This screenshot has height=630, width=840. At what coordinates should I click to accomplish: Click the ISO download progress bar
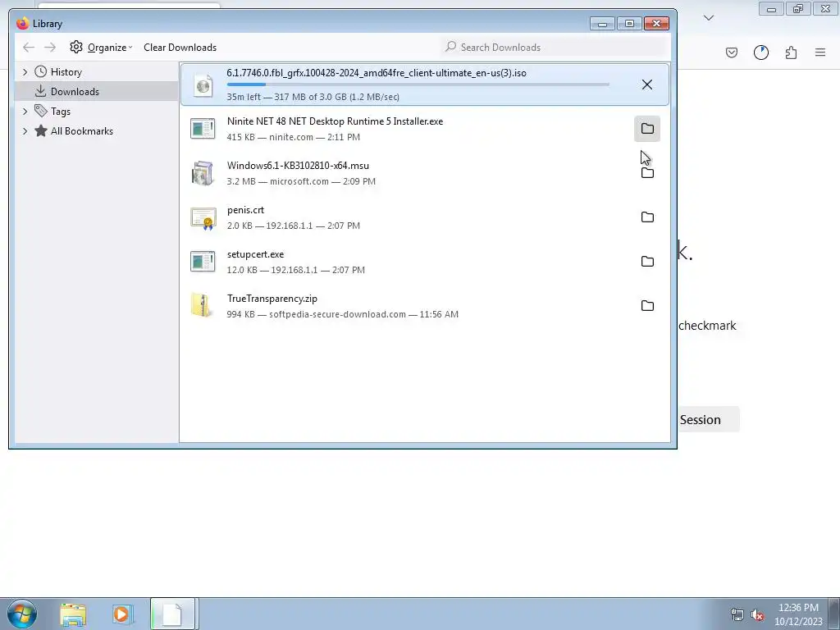click(x=418, y=84)
